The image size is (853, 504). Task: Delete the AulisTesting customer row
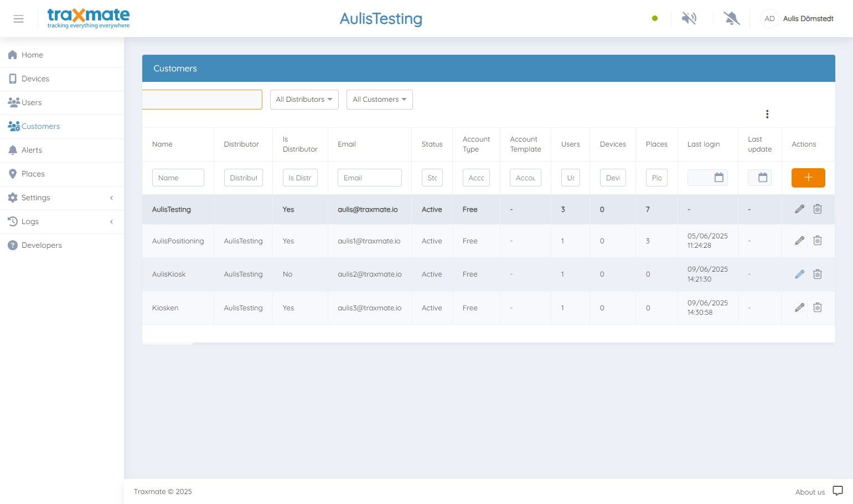pos(817,209)
